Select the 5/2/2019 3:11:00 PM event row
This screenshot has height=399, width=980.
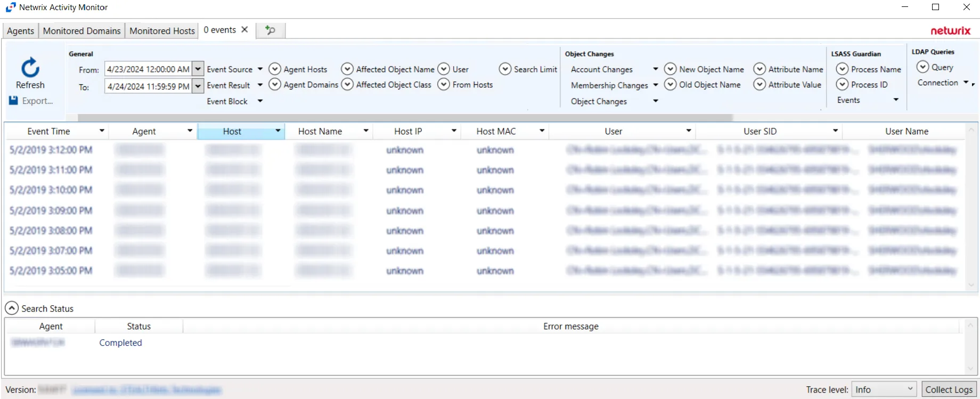click(485, 170)
